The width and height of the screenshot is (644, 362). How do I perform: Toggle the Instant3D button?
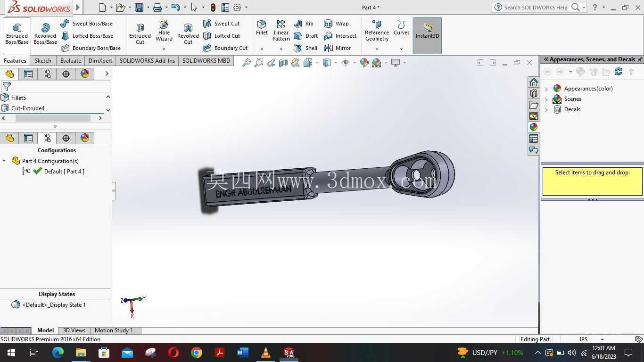pyautogui.click(x=428, y=36)
